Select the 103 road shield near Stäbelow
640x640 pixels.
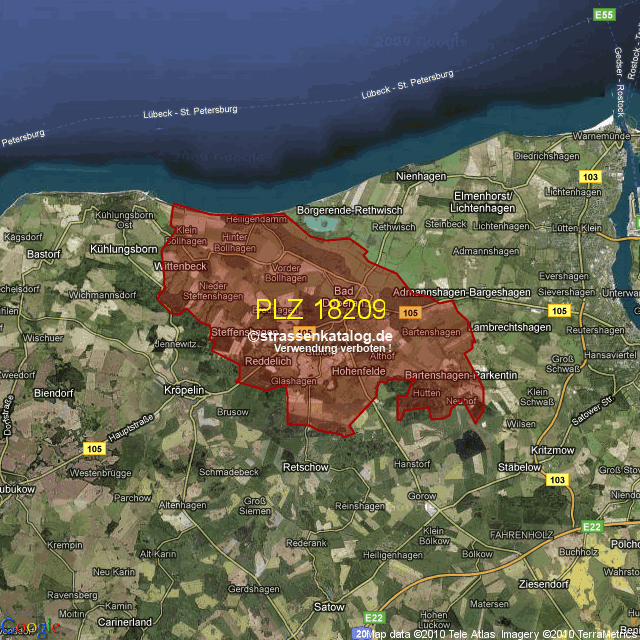[557, 480]
